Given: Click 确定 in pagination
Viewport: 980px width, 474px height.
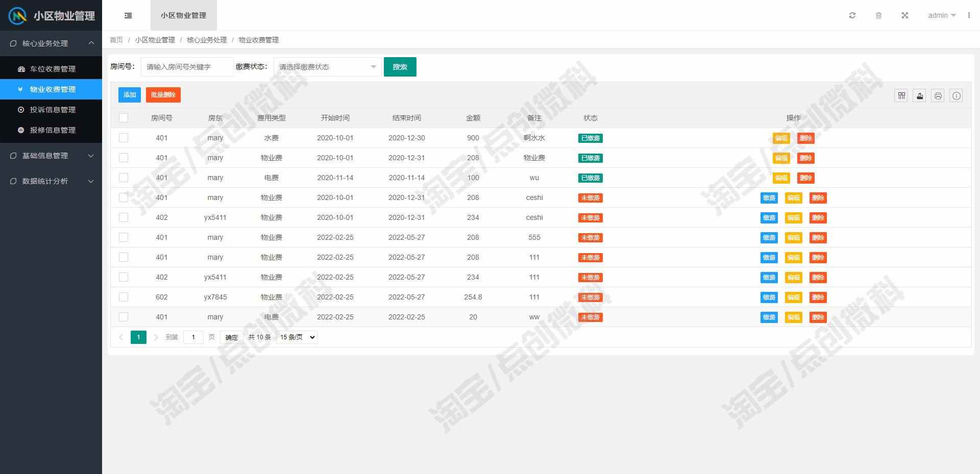Looking at the screenshot, I should [232, 337].
